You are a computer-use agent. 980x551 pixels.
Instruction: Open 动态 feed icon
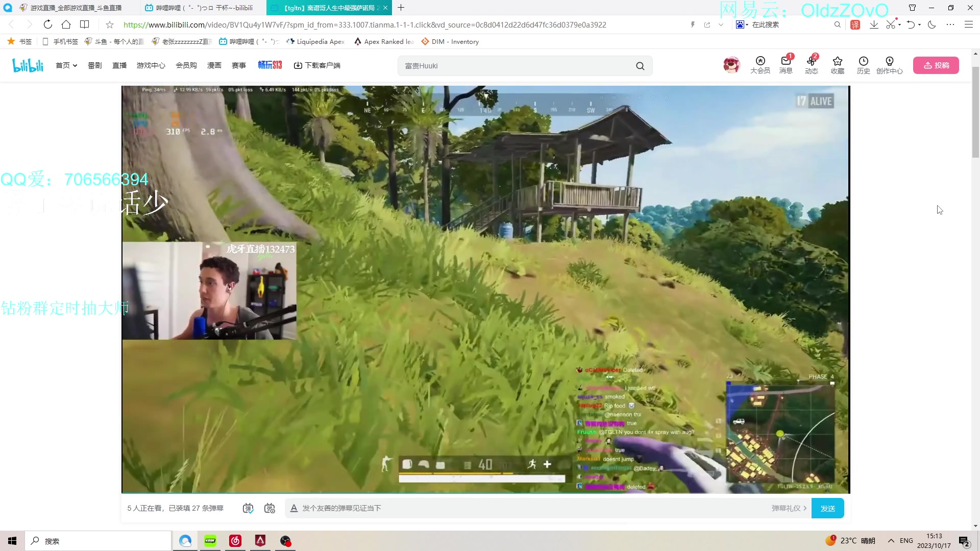(812, 65)
